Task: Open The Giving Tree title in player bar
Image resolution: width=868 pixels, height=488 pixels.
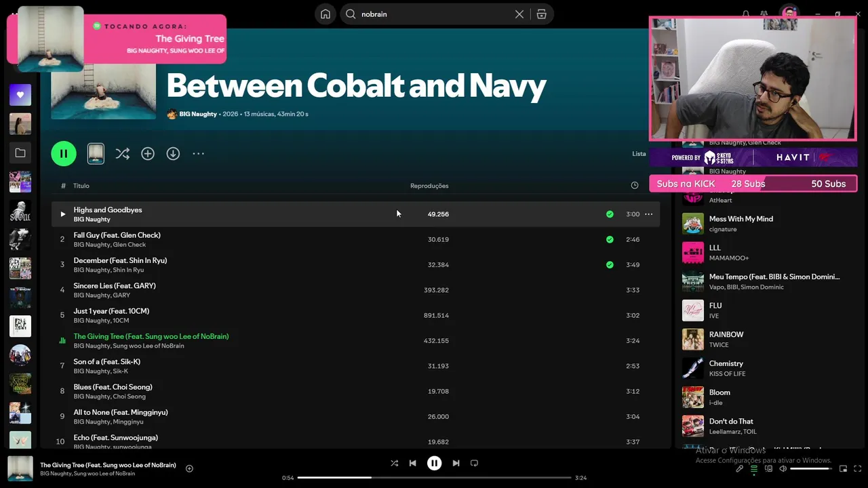Action: (x=108, y=465)
